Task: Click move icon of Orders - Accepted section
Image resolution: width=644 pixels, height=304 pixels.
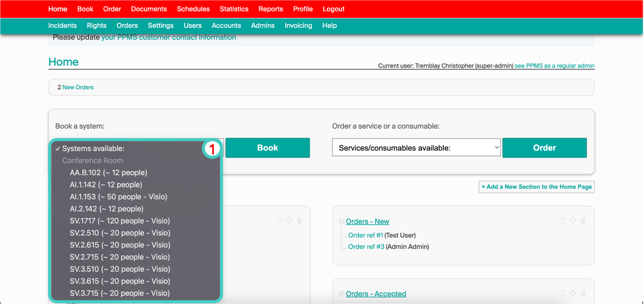Action: 573,293
